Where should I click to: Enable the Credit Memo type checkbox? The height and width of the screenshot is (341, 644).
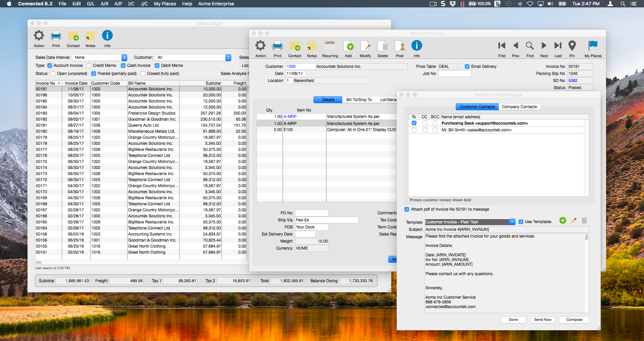89,66
